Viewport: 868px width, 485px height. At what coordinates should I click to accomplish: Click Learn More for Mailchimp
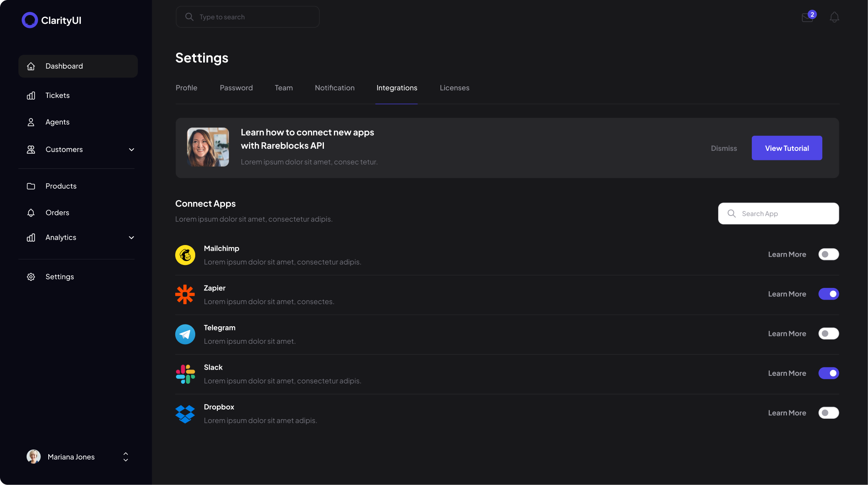(787, 255)
